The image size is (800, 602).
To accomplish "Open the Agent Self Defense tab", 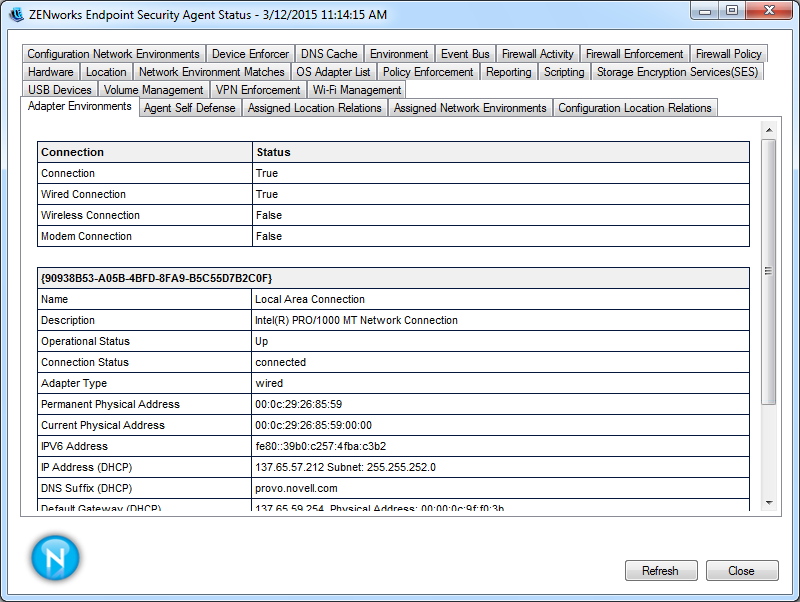I will 190,108.
